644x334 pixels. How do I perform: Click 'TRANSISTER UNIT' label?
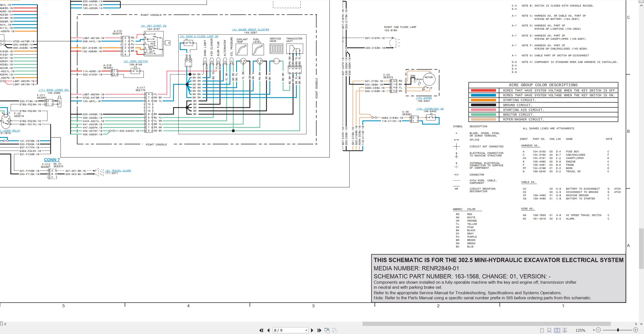[294, 40]
